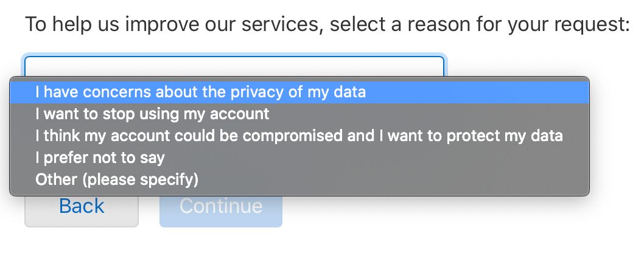Collapse the open reason combo box
The height and width of the screenshot is (253, 644).
(x=234, y=66)
